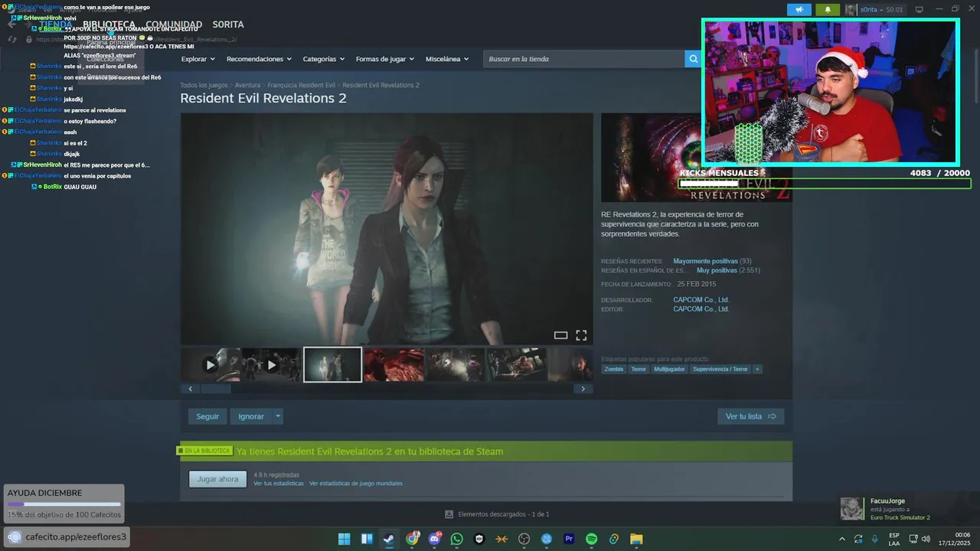Screen dimensions: 980x551
Task: Play the first trailer thumbnail
Action: pos(211,365)
